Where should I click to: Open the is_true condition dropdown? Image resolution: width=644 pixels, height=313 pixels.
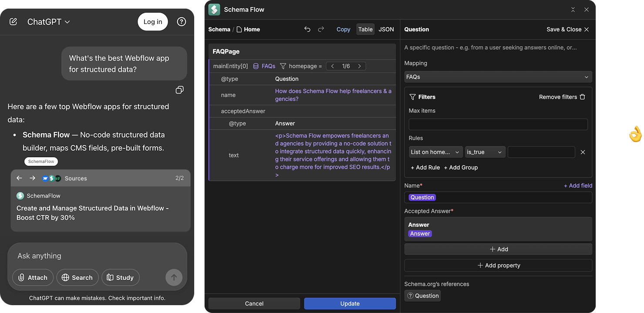pos(485,152)
